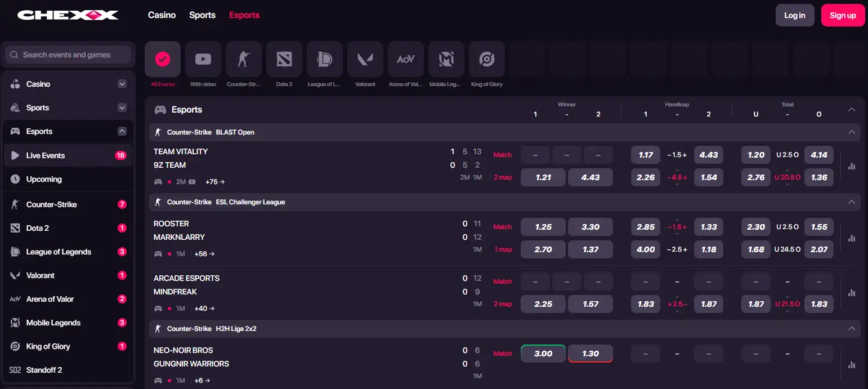Open Standoff 2 in the sidebar
Screen dimensions: 868x389
[68, 370]
